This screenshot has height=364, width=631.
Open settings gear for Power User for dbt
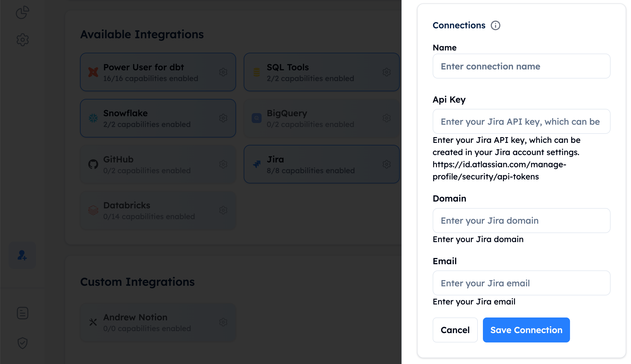223,72
